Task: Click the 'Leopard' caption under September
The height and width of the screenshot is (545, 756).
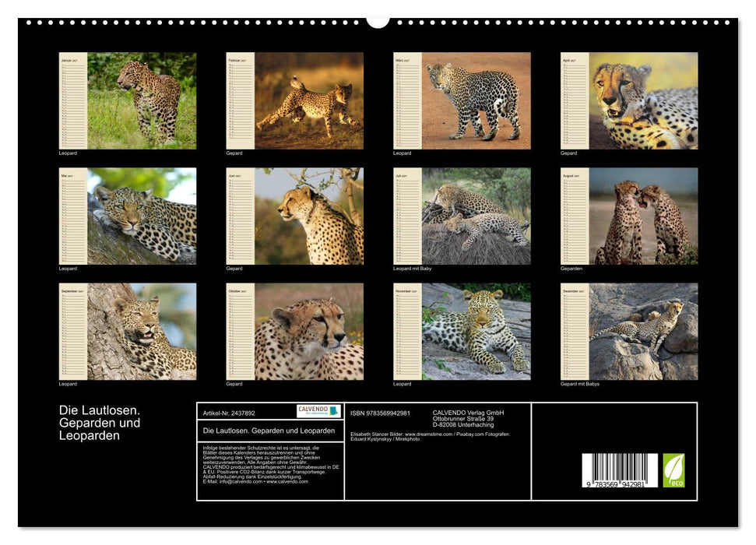Action: pos(68,385)
